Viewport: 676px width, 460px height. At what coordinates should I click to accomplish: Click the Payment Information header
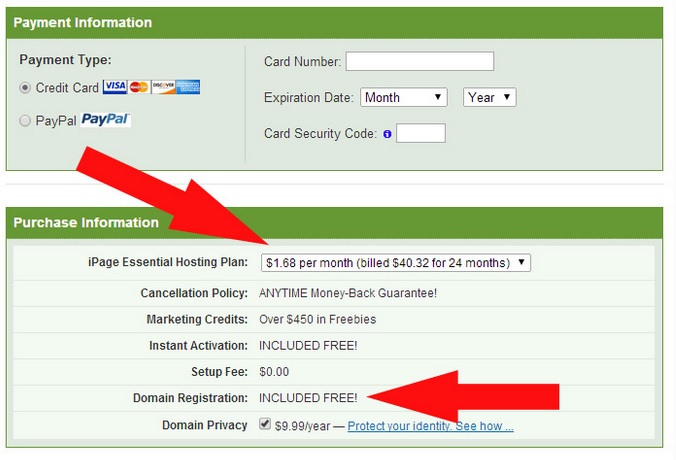coord(83,22)
